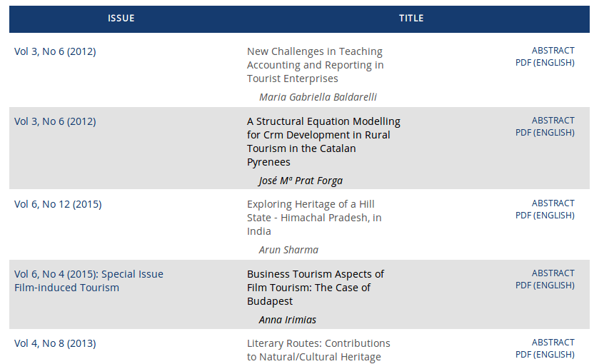604x364 pixels.
Task: Open the Special Issue Film-induced Tourism link
Action: pos(89,280)
